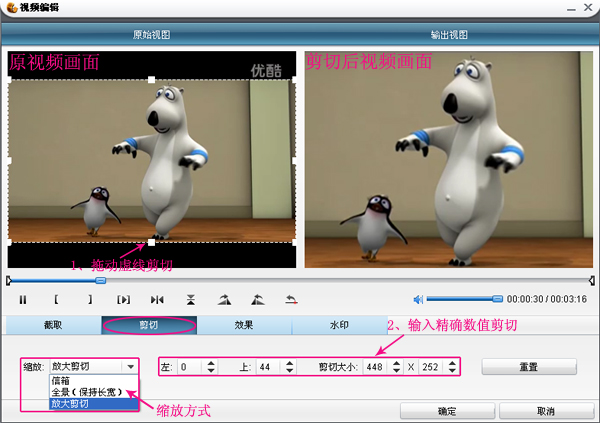Switch to the 效果 tab

[244, 326]
